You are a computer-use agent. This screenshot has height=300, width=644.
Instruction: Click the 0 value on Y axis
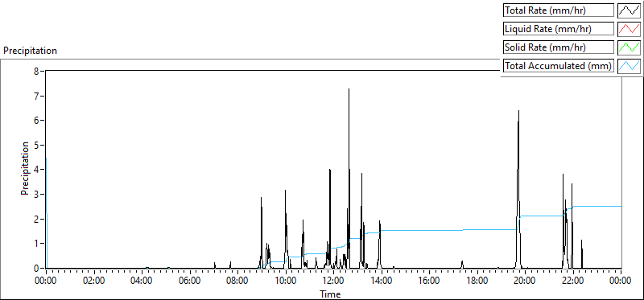(36, 269)
